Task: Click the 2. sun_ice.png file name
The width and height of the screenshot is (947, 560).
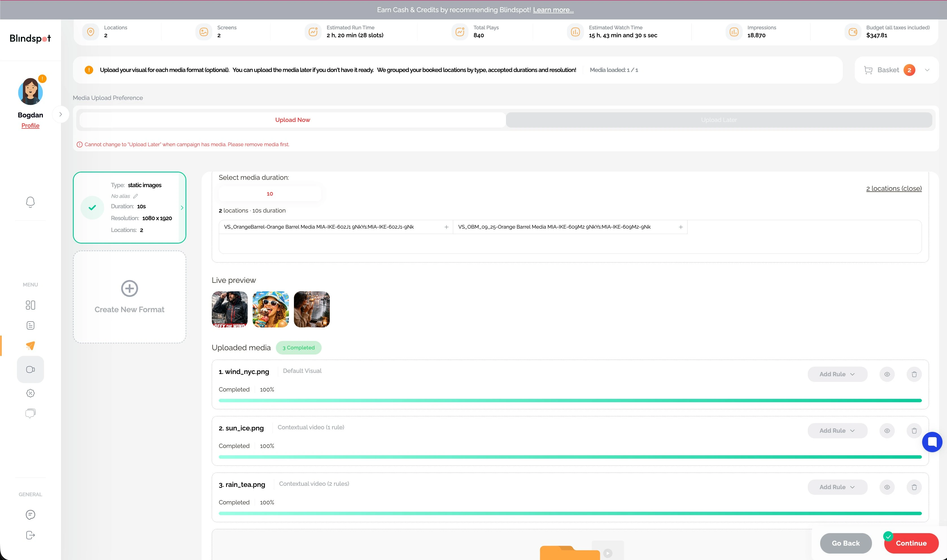Action: point(241,428)
